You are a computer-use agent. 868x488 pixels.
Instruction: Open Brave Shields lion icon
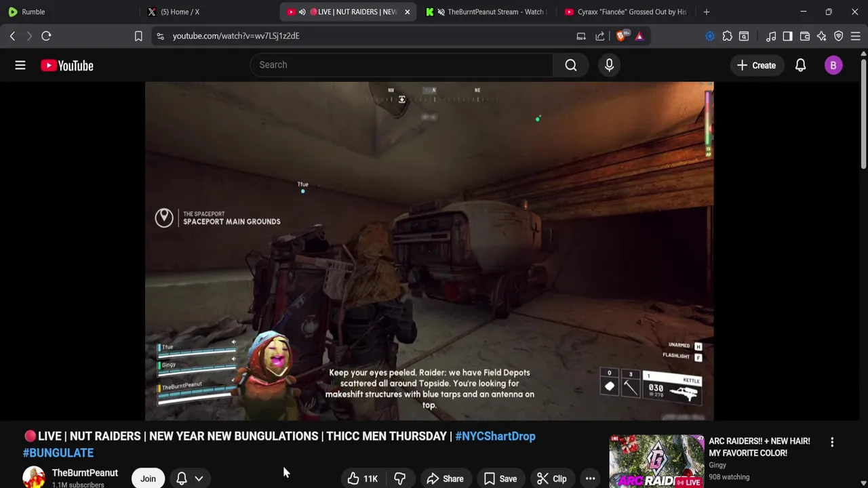621,36
